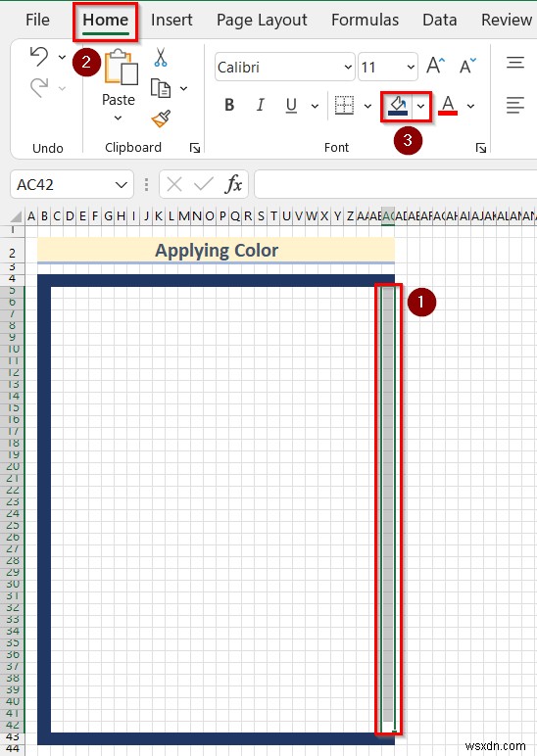Open the Redo history dropdown arrow
537x756 pixels.
[63, 88]
